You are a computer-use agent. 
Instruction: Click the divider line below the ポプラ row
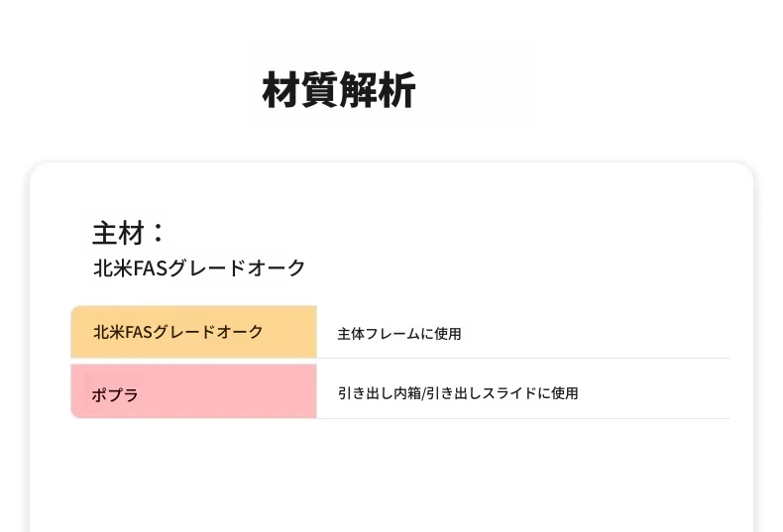click(523, 418)
